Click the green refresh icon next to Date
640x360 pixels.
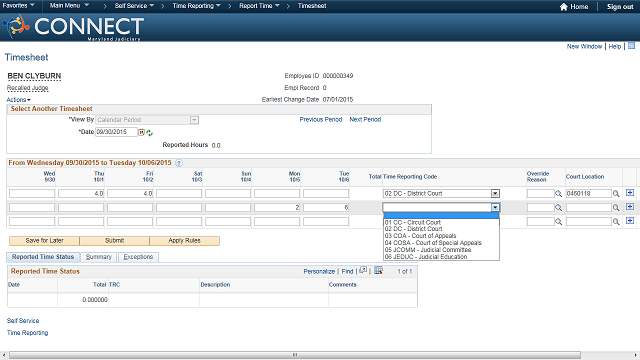(149, 133)
